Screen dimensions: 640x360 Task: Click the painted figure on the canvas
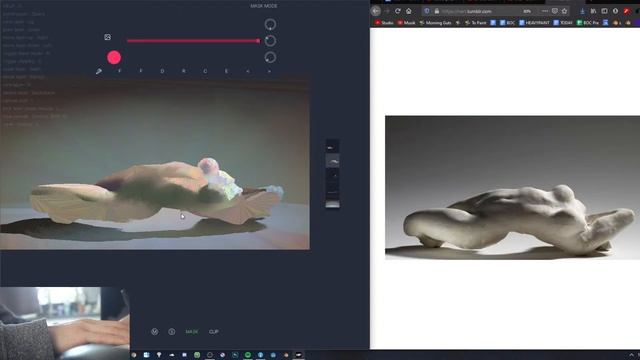tap(157, 192)
